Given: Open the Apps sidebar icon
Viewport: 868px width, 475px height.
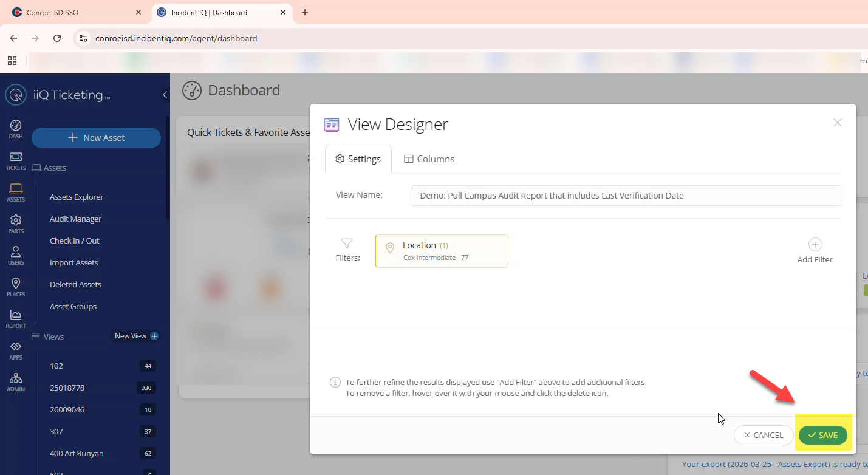Looking at the screenshot, I should [16, 347].
